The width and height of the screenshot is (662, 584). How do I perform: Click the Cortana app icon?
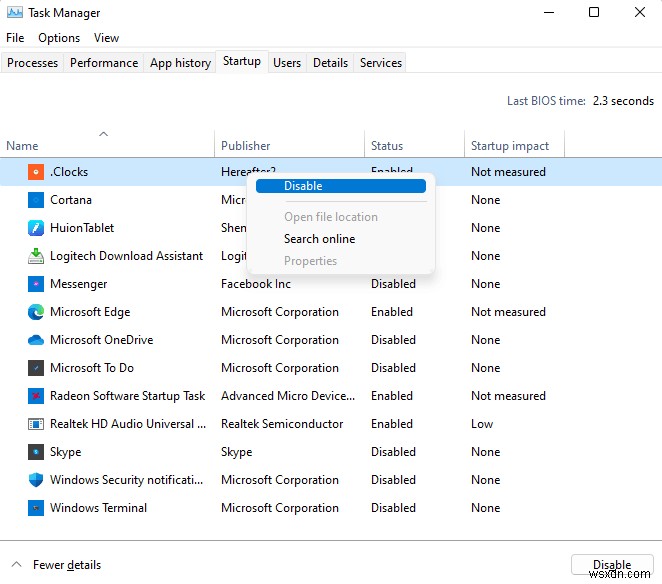coord(36,200)
